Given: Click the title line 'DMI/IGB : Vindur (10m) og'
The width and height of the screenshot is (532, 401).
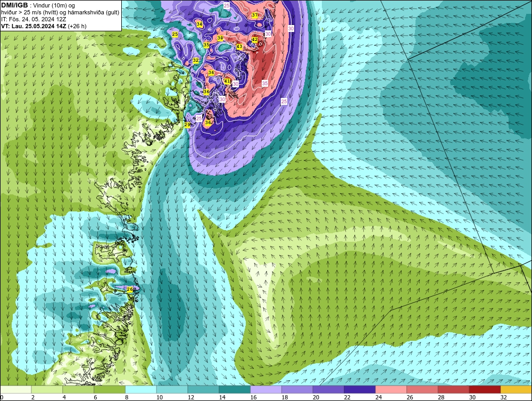Looking at the screenshot, I should click(38, 5).
